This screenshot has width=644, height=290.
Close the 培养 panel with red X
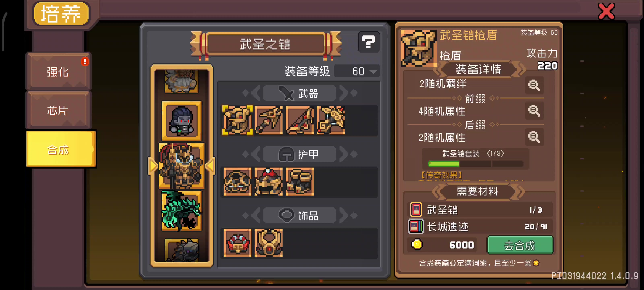(x=606, y=11)
